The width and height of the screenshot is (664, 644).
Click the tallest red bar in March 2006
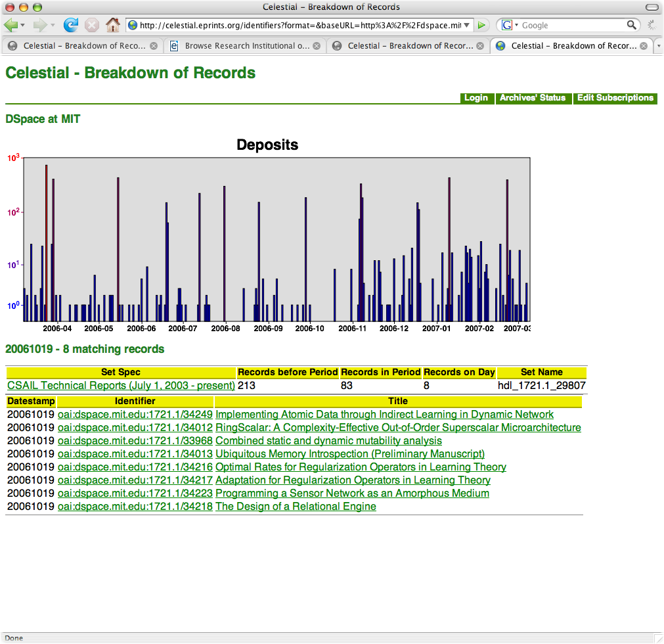(x=46, y=242)
